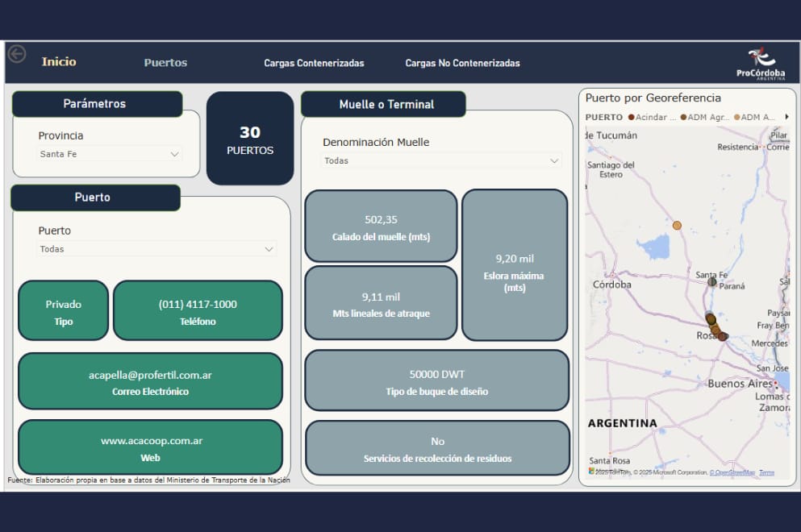Click the Santa Rosa map label
Viewport: 801px width, 532px height.
pyautogui.click(x=610, y=460)
